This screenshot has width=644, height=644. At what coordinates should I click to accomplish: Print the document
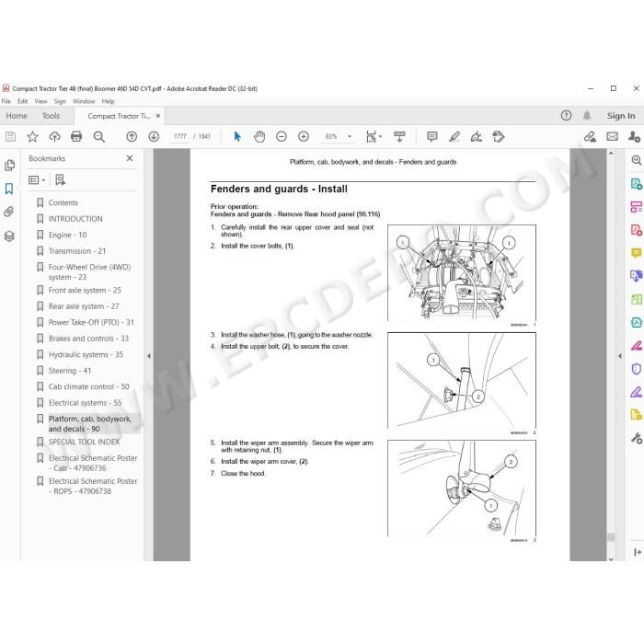(x=76, y=136)
